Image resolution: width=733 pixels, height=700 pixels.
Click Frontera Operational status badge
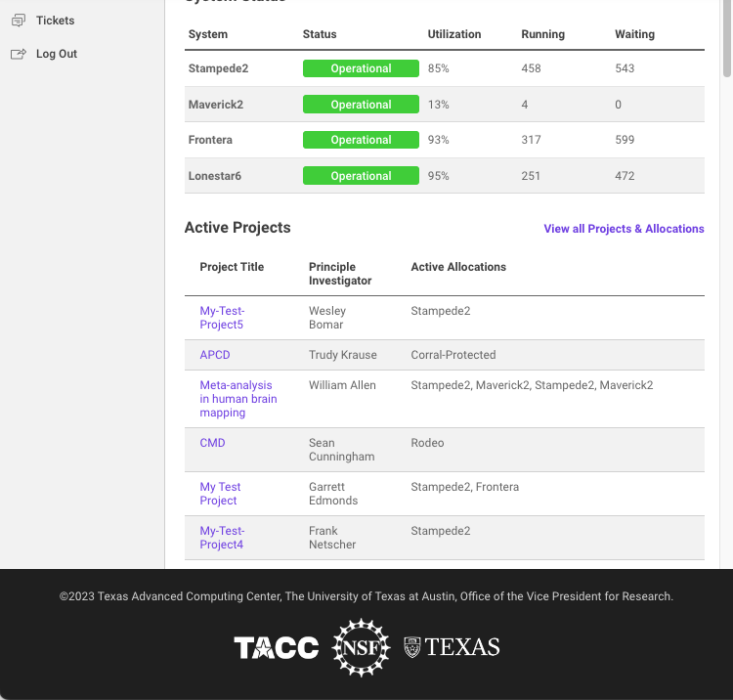coord(361,140)
